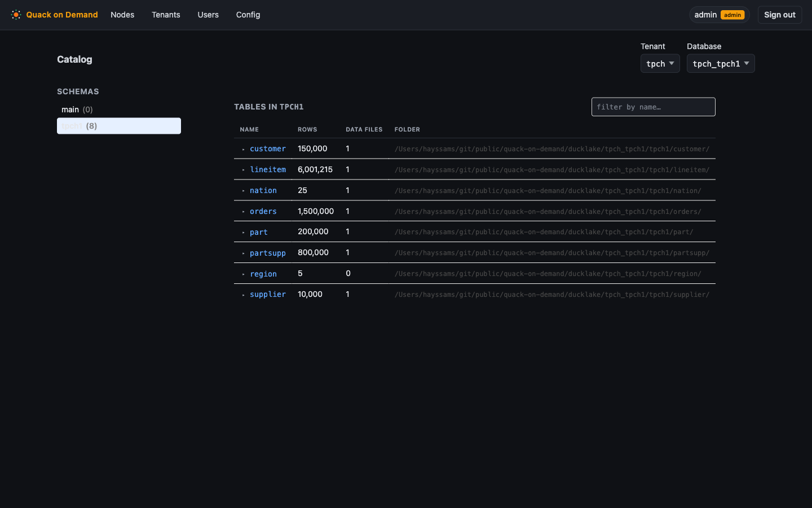Screen dimensions: 812x508
Task: Open the nation table link
Action: tap(263, 190)
